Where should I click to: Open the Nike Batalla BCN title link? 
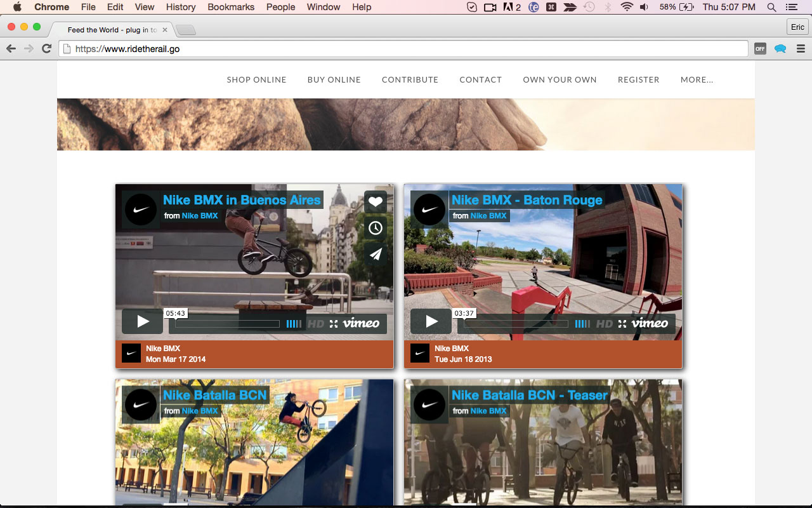pos(215,395)
